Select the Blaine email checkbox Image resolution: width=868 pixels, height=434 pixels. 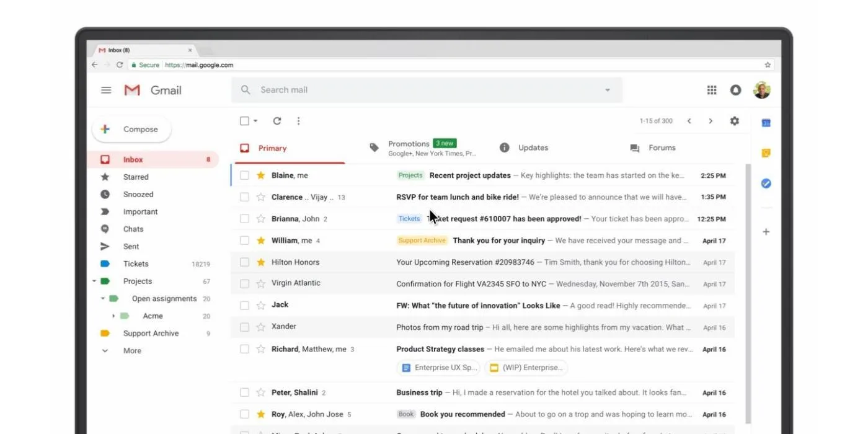click(244, 175)
